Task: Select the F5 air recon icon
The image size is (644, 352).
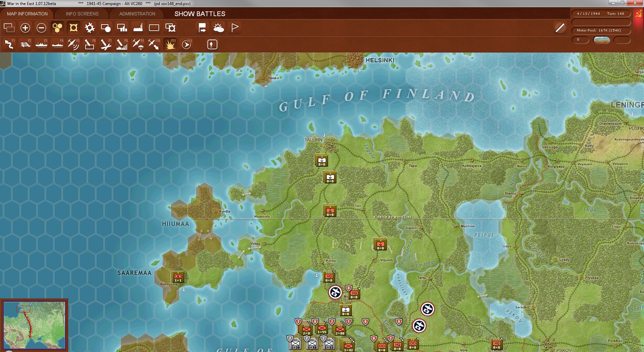Action: click(x=73, y=44)
